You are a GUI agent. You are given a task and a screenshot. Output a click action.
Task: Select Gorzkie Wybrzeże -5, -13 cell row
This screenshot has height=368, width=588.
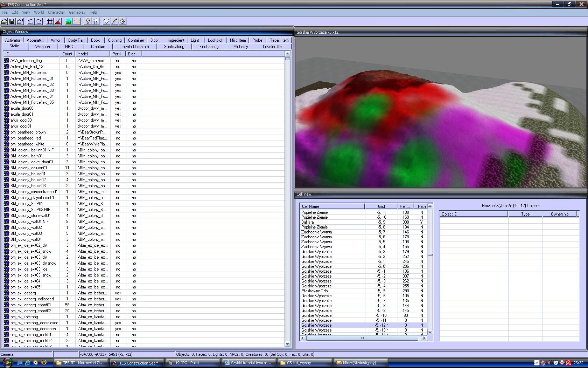click(363, 330)
